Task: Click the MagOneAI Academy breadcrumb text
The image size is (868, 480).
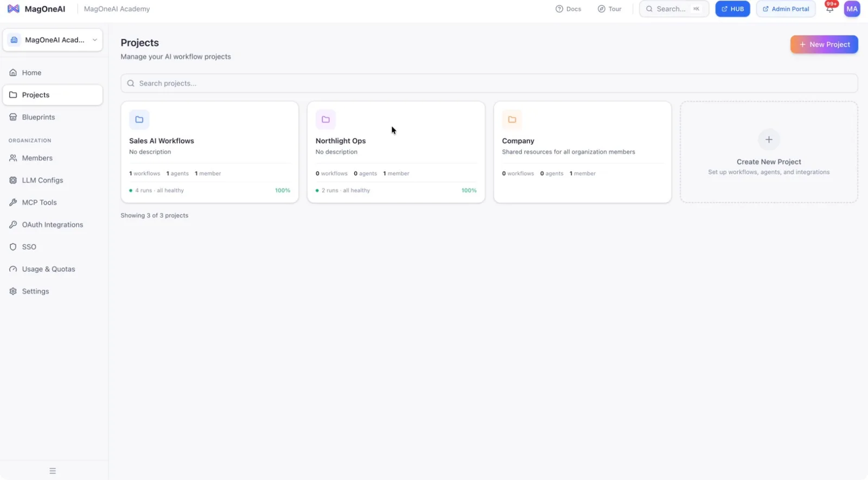Action: click(117, 9)
